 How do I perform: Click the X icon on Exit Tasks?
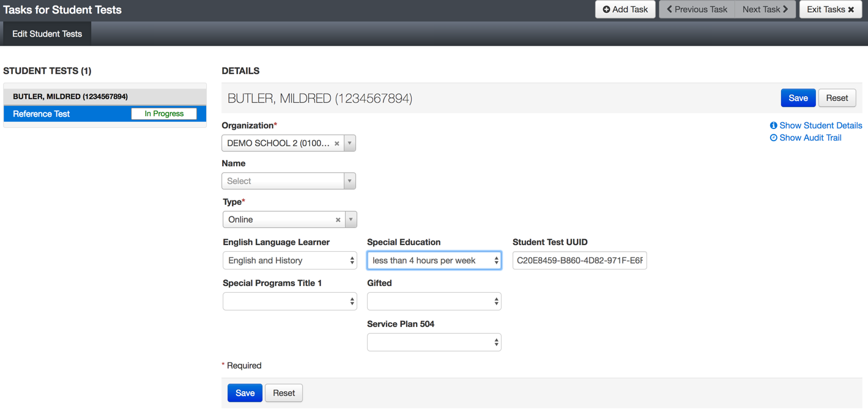[x=851, y=10]
